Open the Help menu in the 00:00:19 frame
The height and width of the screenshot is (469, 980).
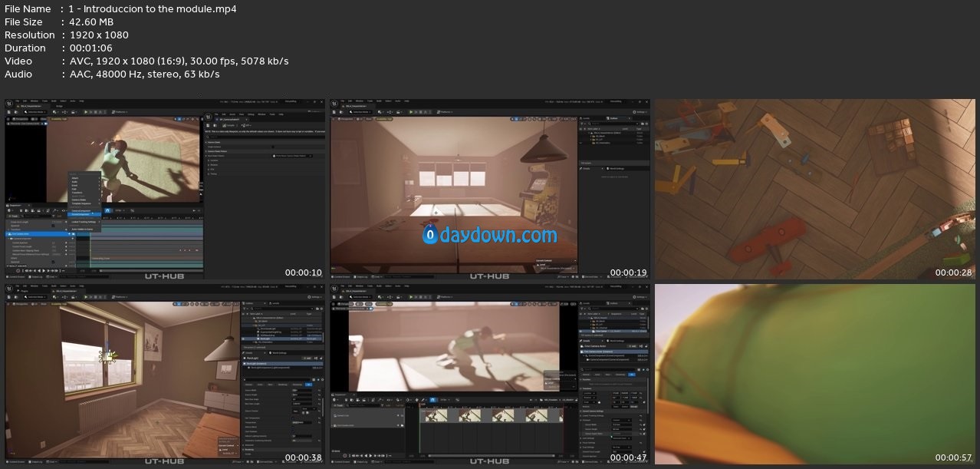[x=406, y=101]
